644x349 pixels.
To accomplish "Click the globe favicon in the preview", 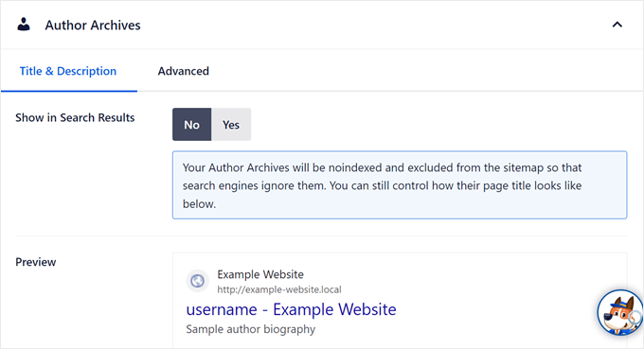I will [197, 281].
